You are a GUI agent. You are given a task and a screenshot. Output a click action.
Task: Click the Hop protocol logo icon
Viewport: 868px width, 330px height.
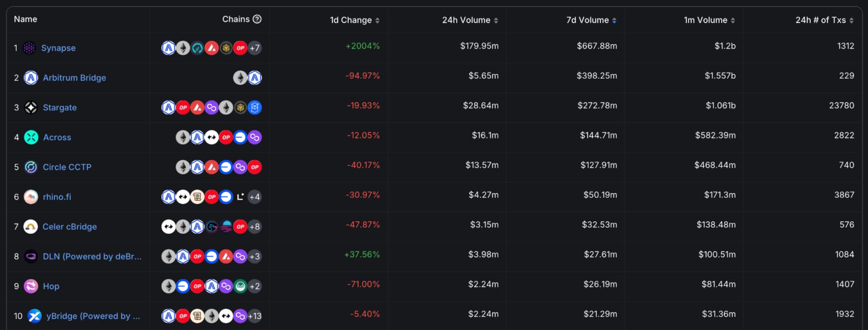[31, 286]
